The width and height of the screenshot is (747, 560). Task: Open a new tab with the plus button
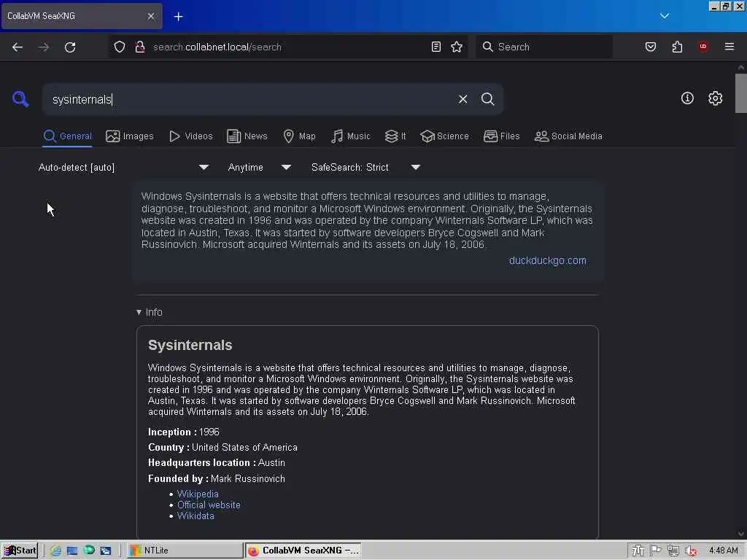click(x=178, y=17)
